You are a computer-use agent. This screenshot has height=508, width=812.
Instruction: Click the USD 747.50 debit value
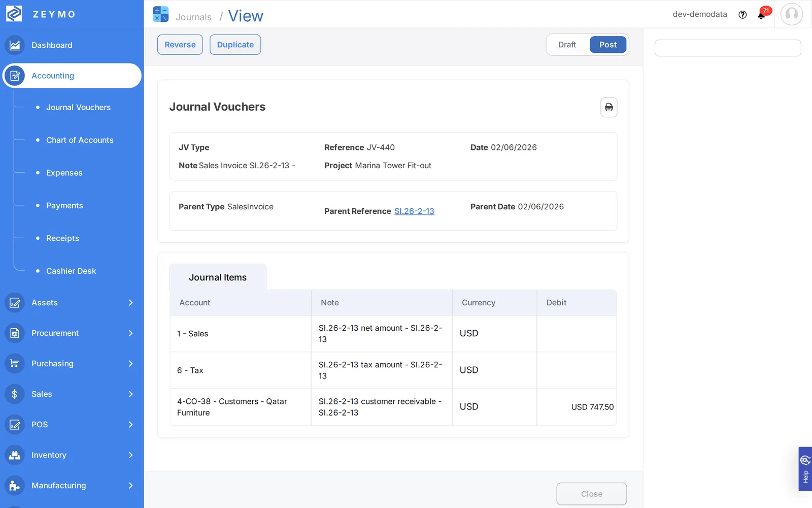[592, 407]
